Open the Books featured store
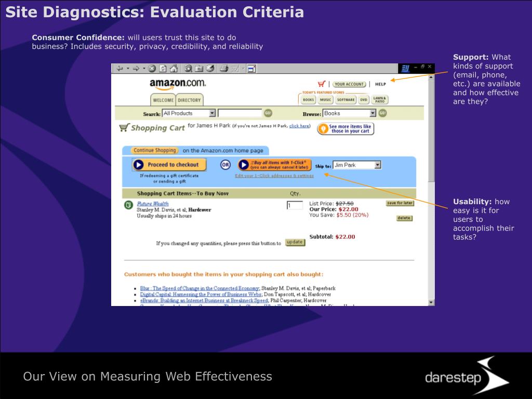 [x=308, y=100]
